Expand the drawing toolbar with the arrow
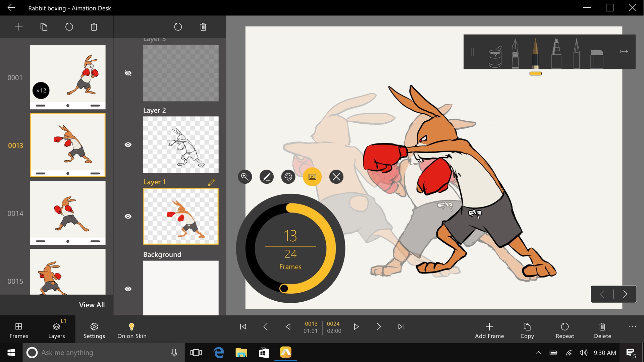The width and height of the screenshot is (644, 362). [x=624, y=52]
